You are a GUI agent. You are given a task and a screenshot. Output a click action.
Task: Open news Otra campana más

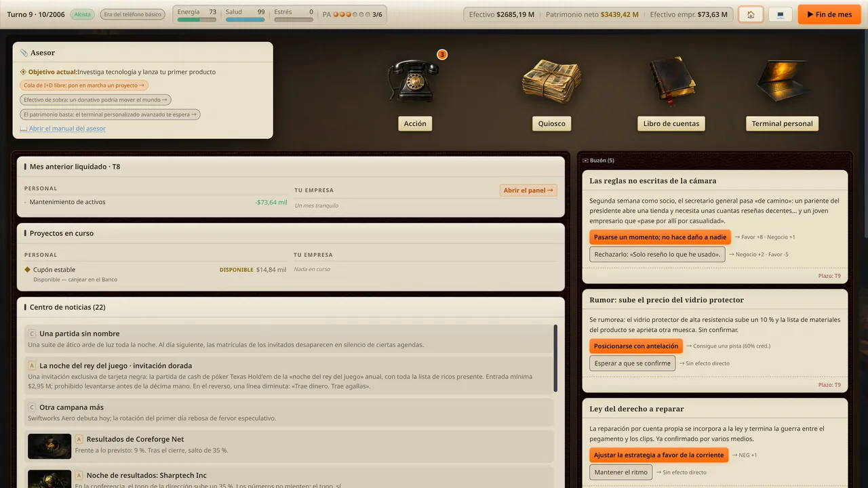(289, 412)
